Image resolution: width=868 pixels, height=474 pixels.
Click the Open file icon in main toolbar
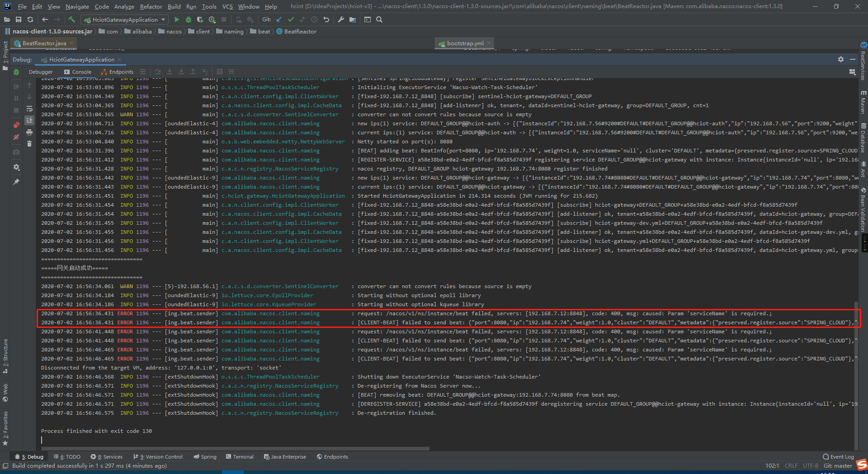pos(7,19)
